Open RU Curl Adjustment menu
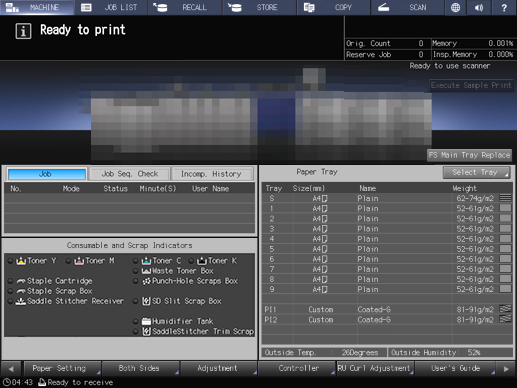The width and height of the screenshot is (517, 388). click(x=375, y=368)
